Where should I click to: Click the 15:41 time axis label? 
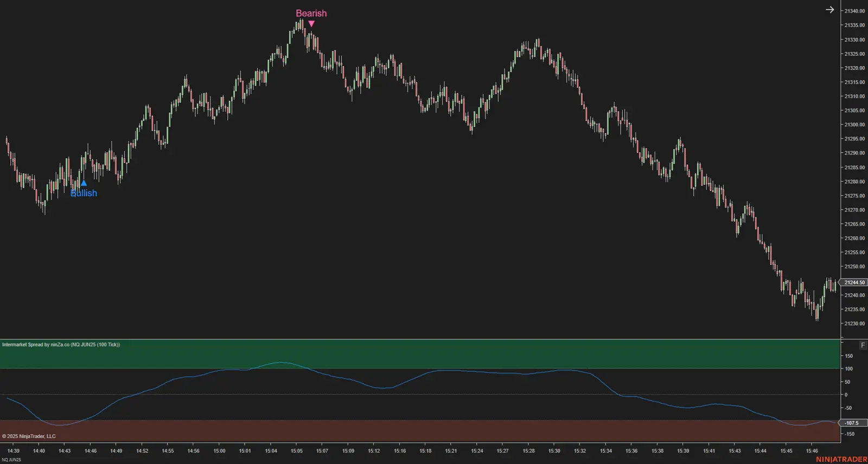point(709,451)
